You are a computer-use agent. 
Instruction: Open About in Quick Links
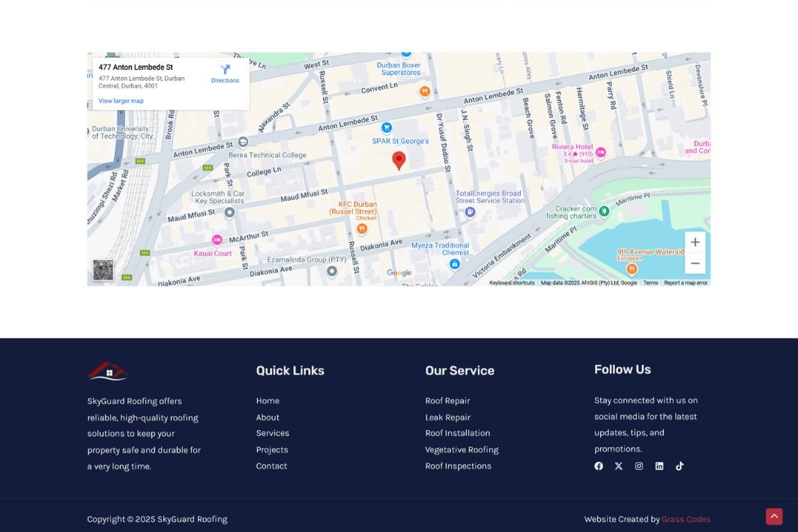click(267, 417)
